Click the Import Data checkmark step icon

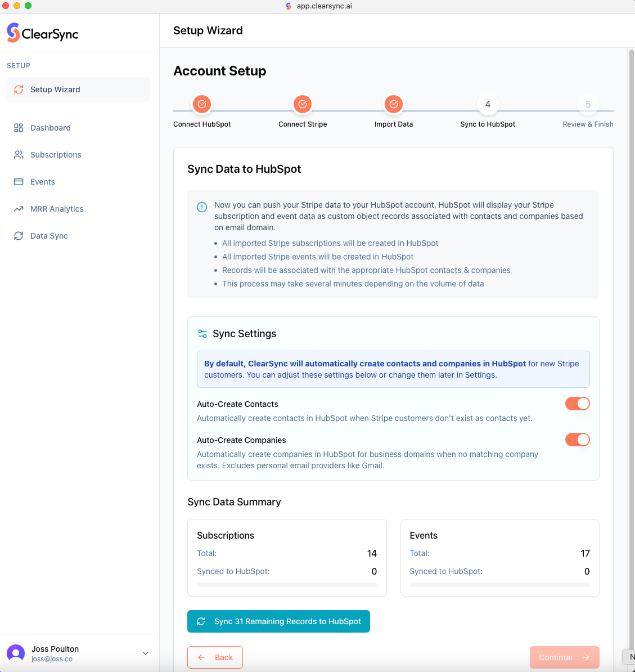[394, 104]
